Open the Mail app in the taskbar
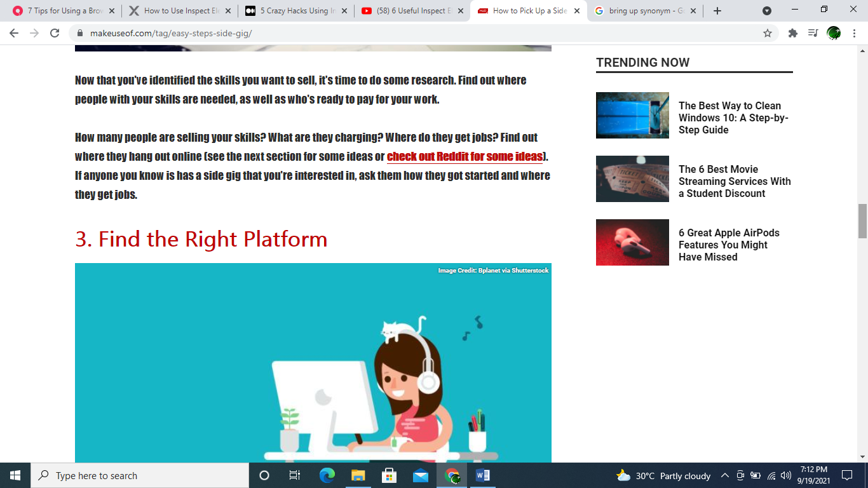 click(421, 475)
